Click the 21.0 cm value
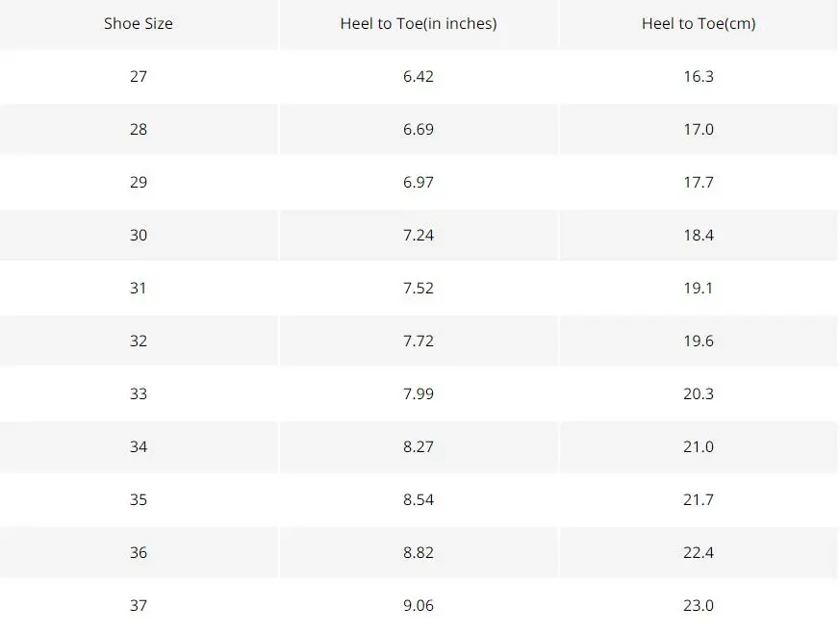 coord(699,446)
